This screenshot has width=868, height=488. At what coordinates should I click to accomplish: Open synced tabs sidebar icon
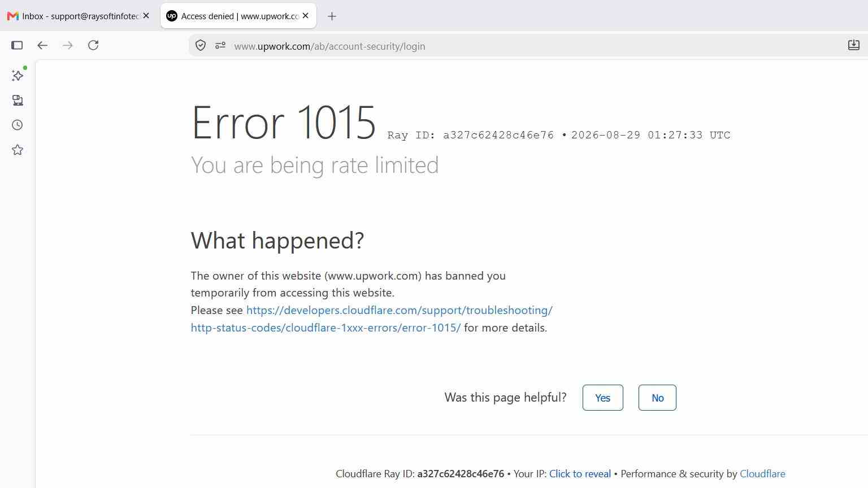pyautogui.click(x=18, y=100)
